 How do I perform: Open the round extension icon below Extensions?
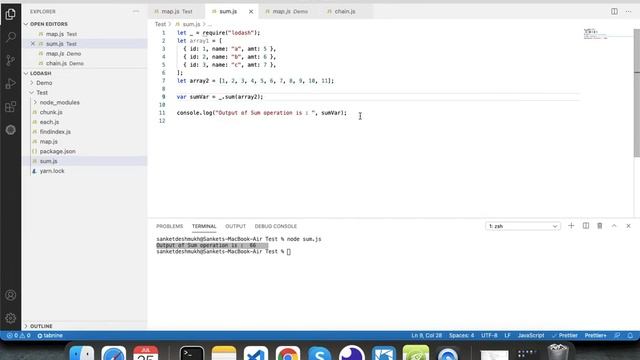click(11, 130)
